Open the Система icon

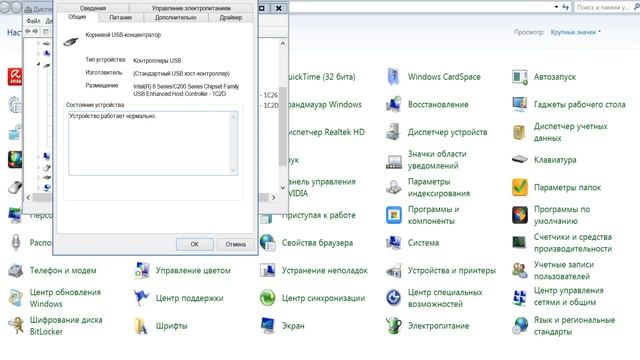[x=393, y=243]
